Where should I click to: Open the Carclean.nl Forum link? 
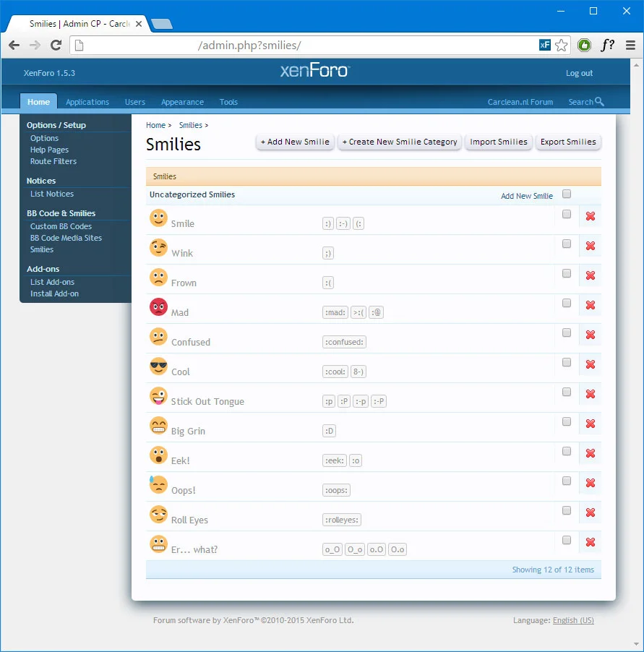[x=520, y=102]
